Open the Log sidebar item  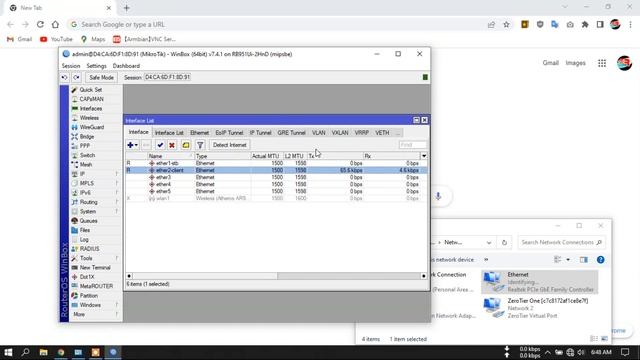tap(84, 240)
